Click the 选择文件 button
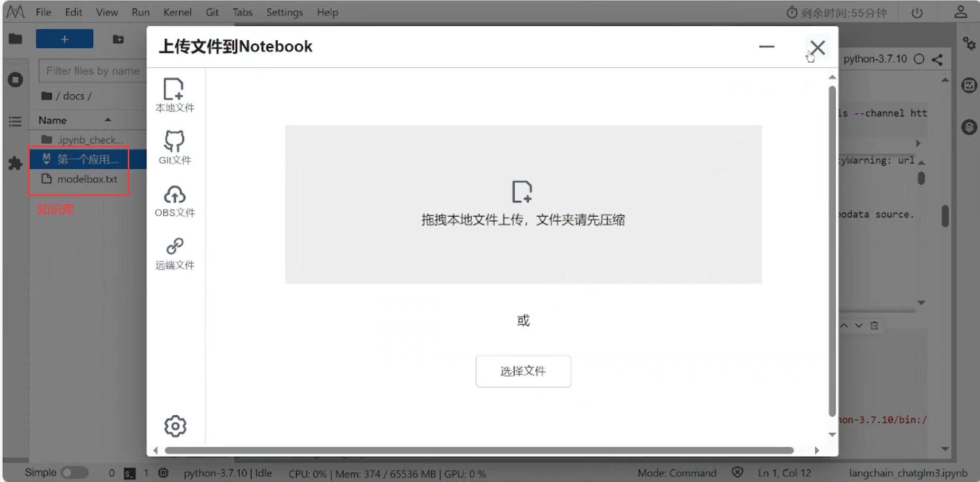This screenshot has width=980, height=482. coord(523,371)
